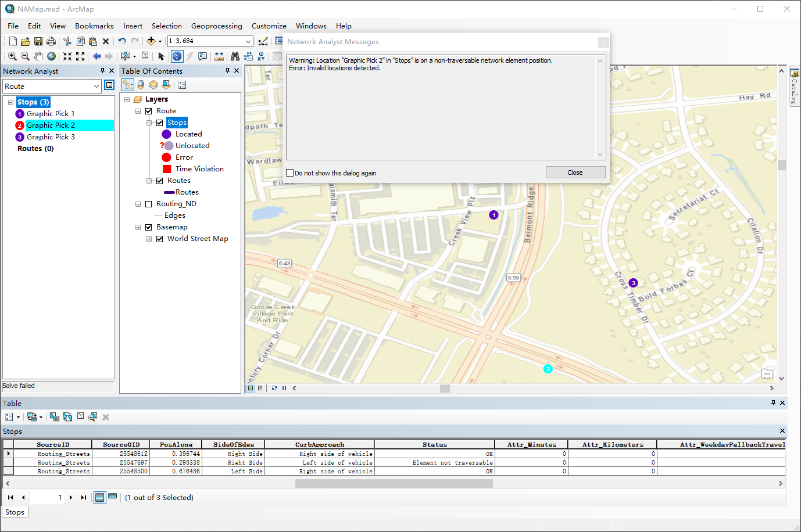Select the Stops tab below the table

[15, 512]
